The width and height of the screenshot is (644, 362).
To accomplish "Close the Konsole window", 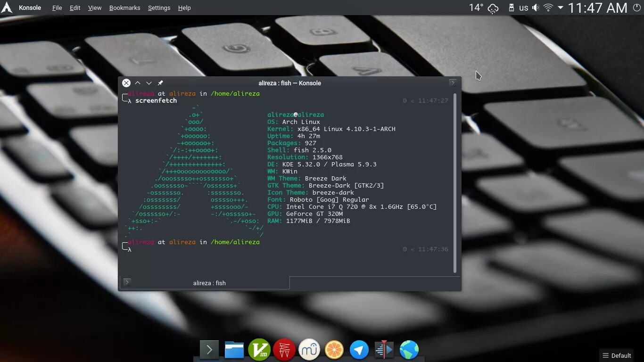I will [x=126, y=83].
